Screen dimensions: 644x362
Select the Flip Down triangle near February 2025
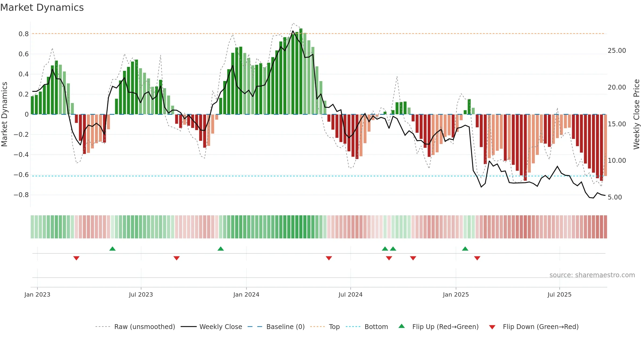point(477,258)
